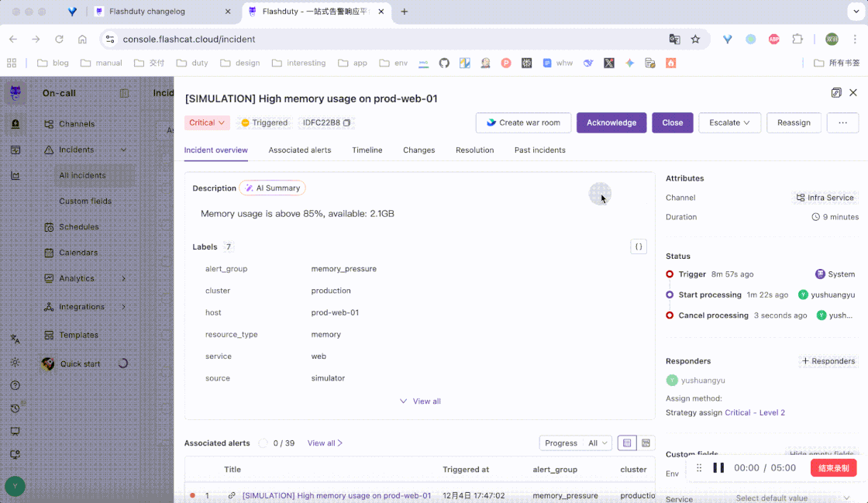Open the GitHub bookmark icon

pyautogui.click(x=444, y=63)
